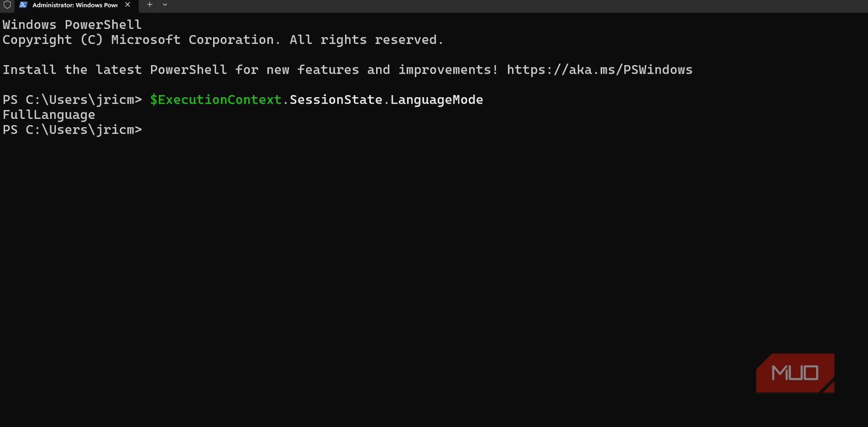Screen dimensions: 868x427
Task: Click the administrator shield icon
Action: pos(7,5)
